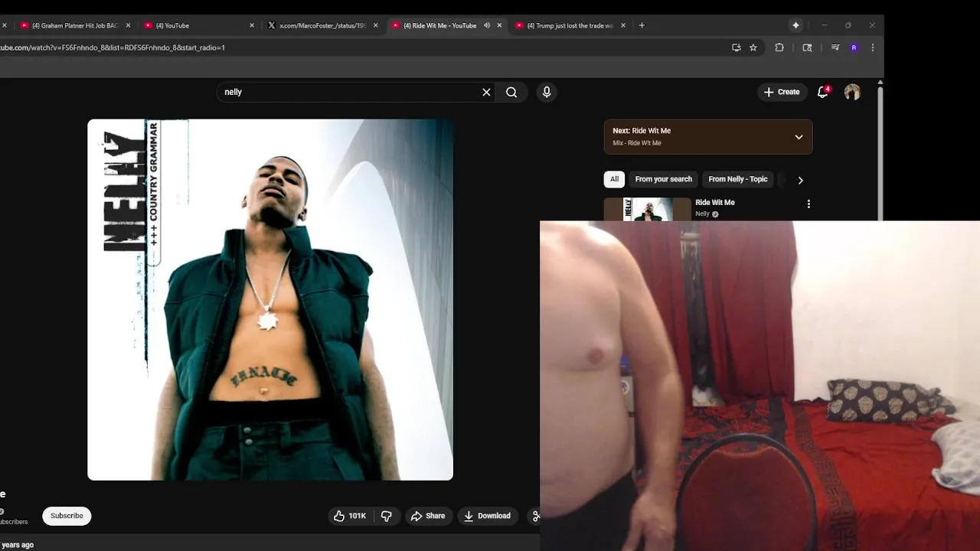
Task: Open options menu for Ride Wit Me suggestion
Action: pyautogui.click(x=808, y=204)
